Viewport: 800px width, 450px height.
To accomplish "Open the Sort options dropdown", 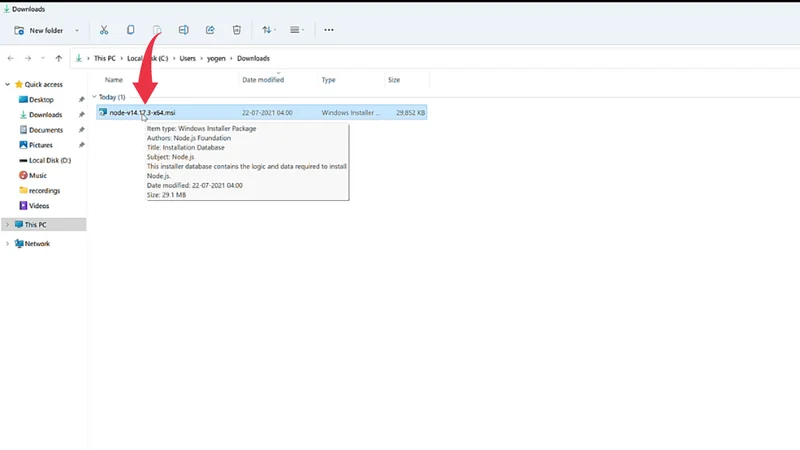I will [x=268, y=30].
